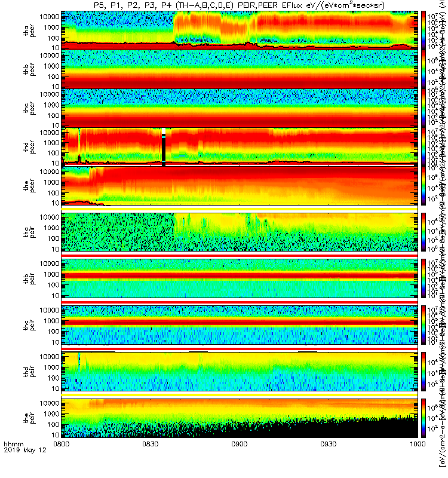Open the thc peir ion spectrogram panel
The width and height of the screenshot is (448, 478).
point(240,325)
